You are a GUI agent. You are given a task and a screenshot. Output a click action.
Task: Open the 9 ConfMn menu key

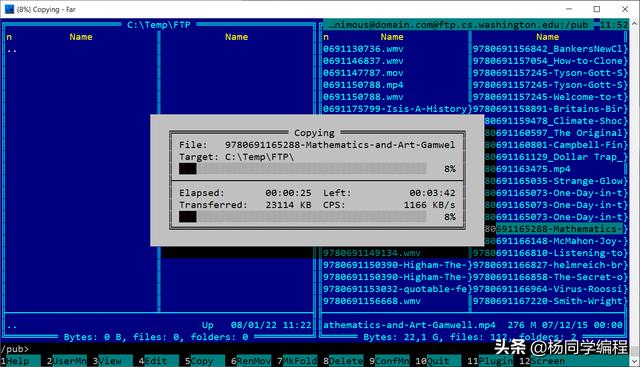(x=389, y=361)
